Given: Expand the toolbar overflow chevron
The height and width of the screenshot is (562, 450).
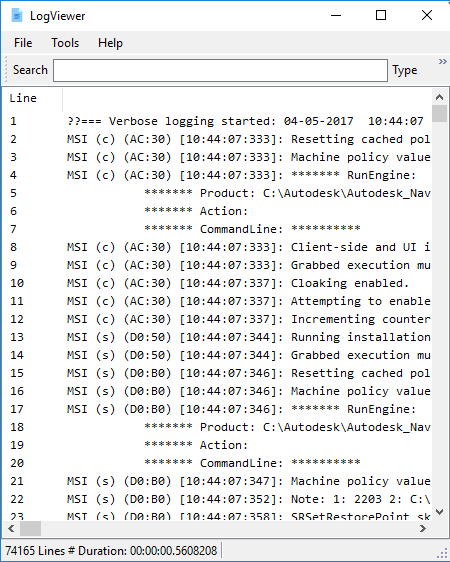Looking at the screenshot, I should coord(443,62).
